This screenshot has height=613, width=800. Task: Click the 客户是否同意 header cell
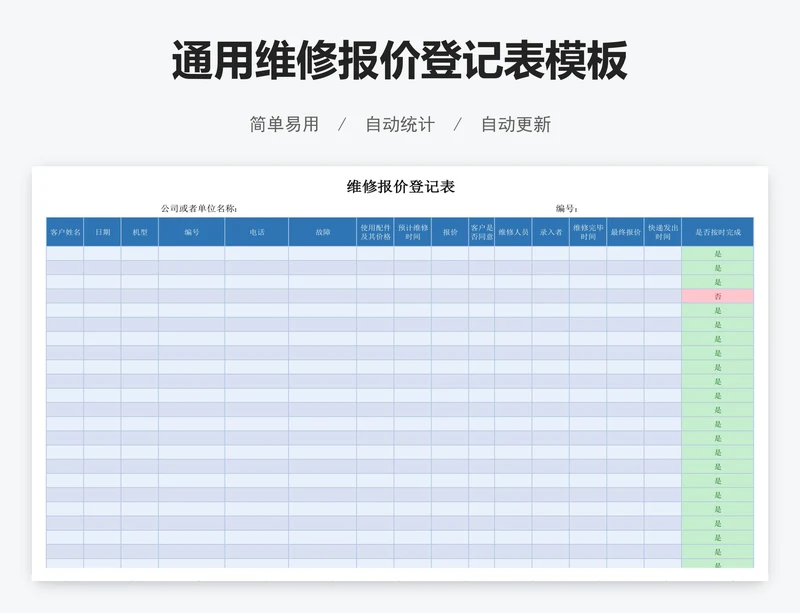click(482, 232)
